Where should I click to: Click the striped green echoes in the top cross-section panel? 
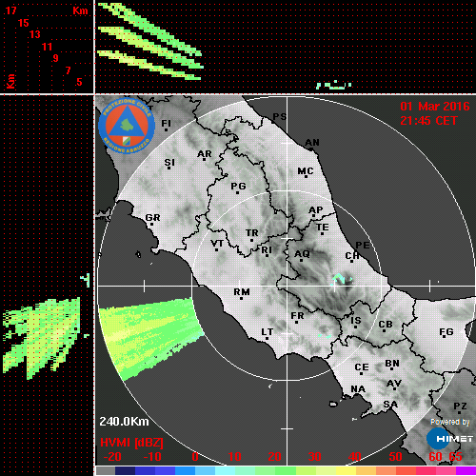(x=150, y=41)
